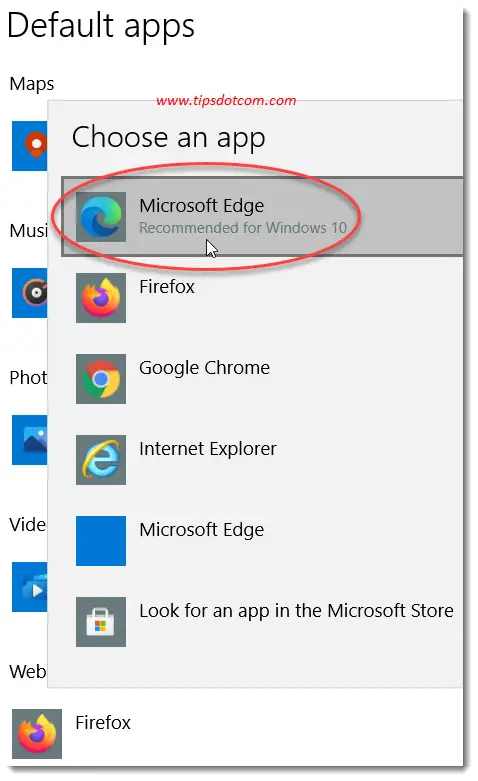Choose the Firefox icon in the app list

click(x=101, y=297)
